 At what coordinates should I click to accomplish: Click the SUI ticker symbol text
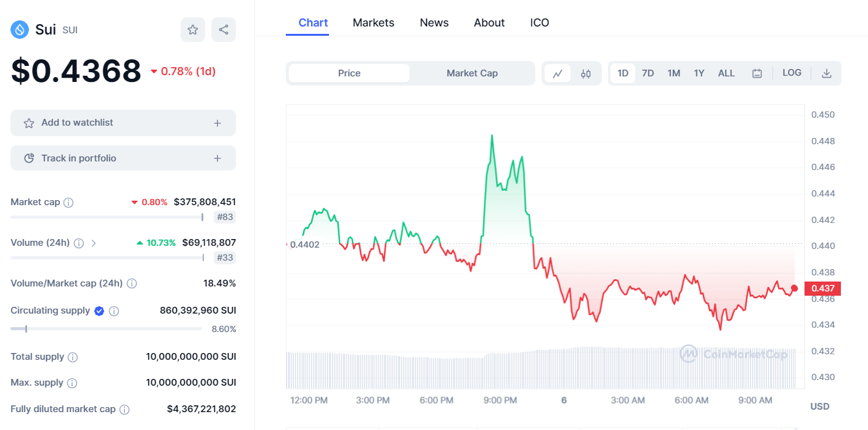(x=70, y=30)
